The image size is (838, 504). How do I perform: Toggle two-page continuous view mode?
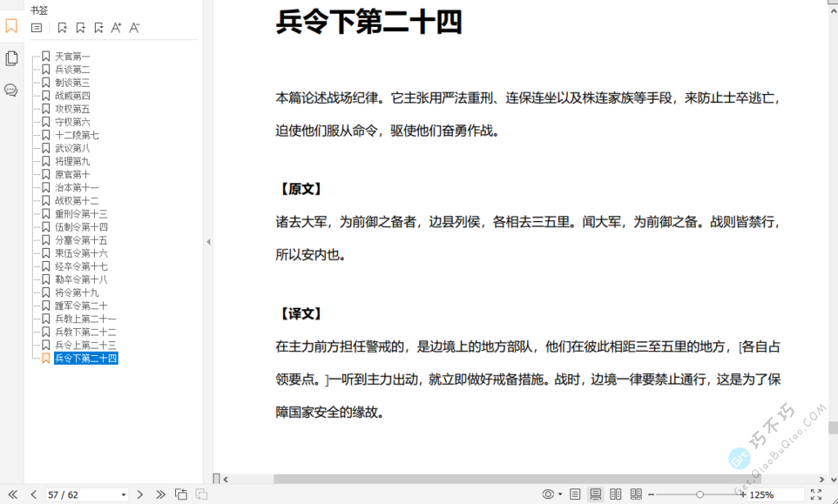click(637, 493)
